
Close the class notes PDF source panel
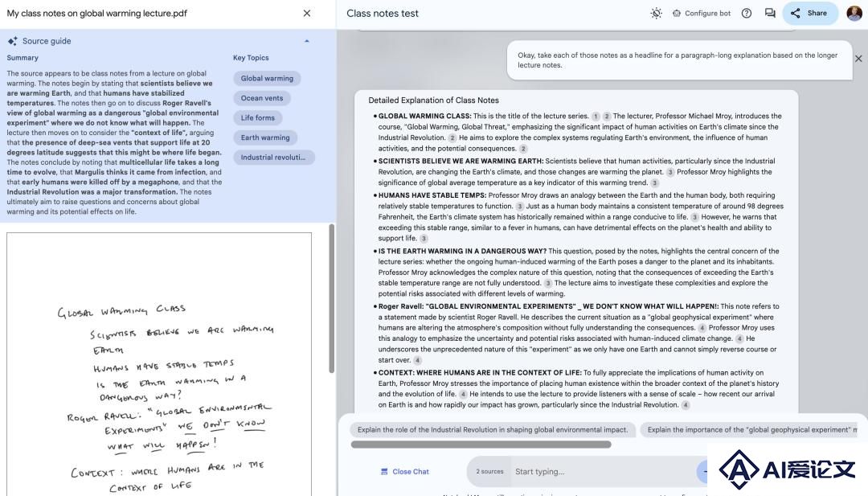pos(307,14)
